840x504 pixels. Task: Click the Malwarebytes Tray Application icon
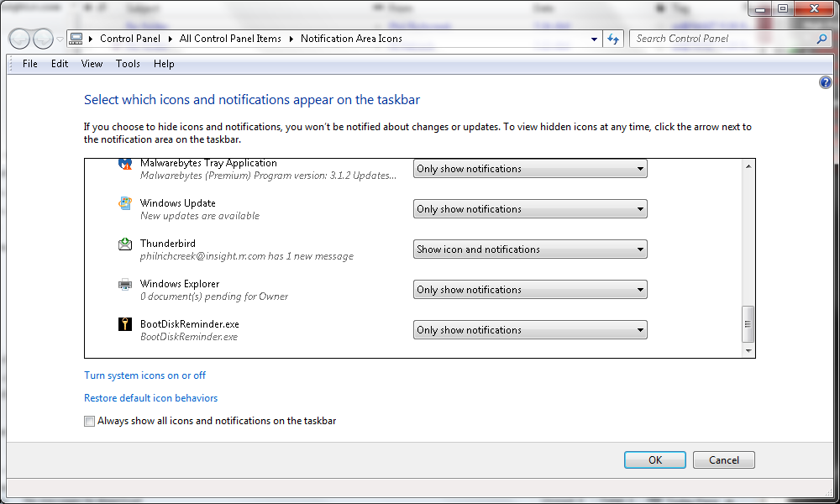125,165
